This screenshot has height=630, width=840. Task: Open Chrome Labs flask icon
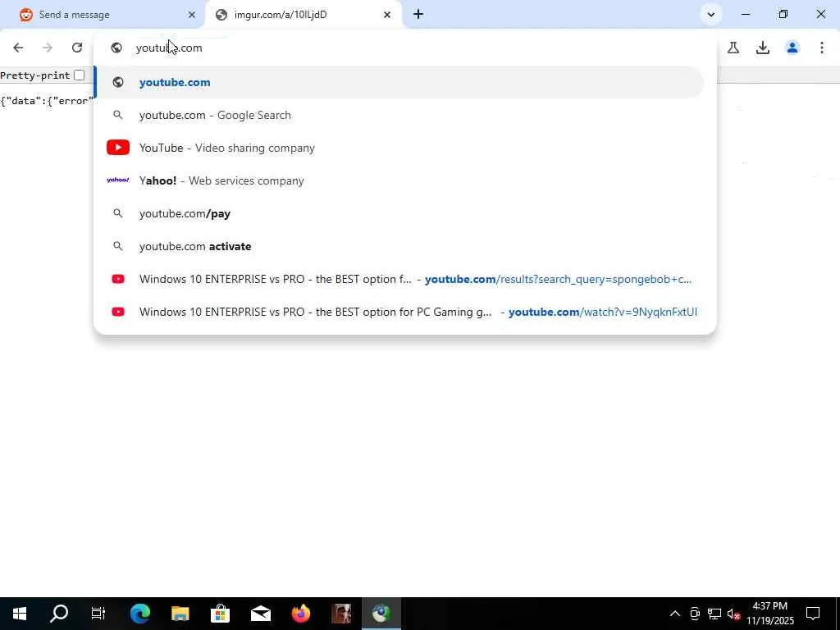coord(733,48)
